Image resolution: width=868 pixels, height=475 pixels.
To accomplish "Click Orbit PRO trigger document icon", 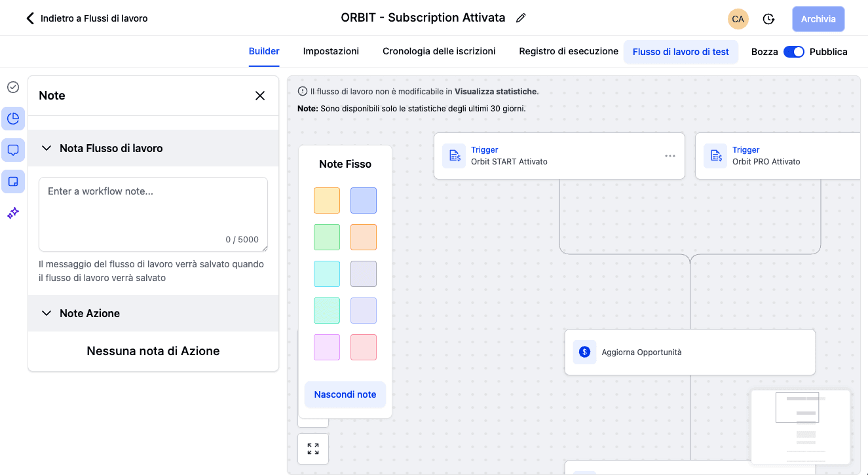I will coord(715,156).
